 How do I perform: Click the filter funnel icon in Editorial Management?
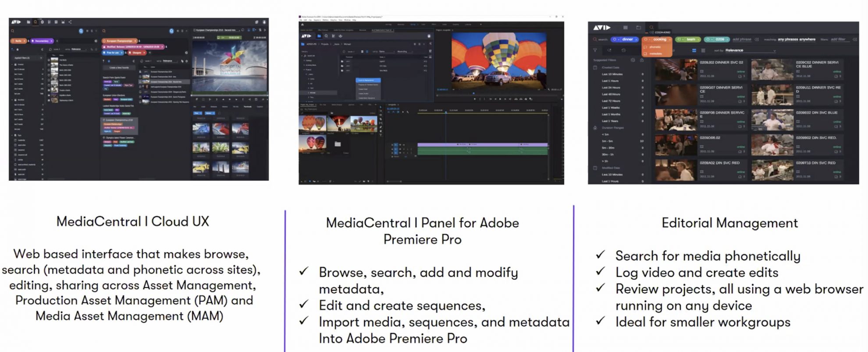coord(595,50)
